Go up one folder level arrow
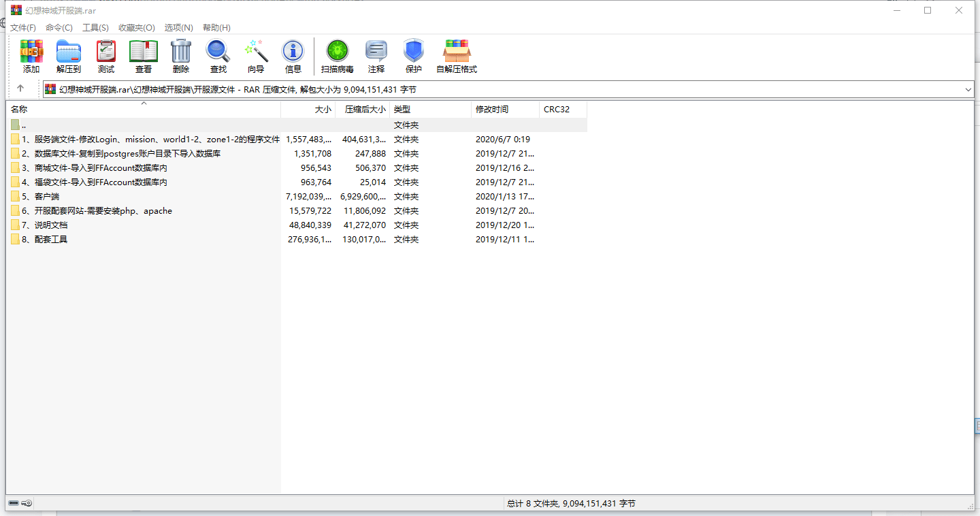The width and height of the screenshot is (980, 516). (x=20, y=88)
